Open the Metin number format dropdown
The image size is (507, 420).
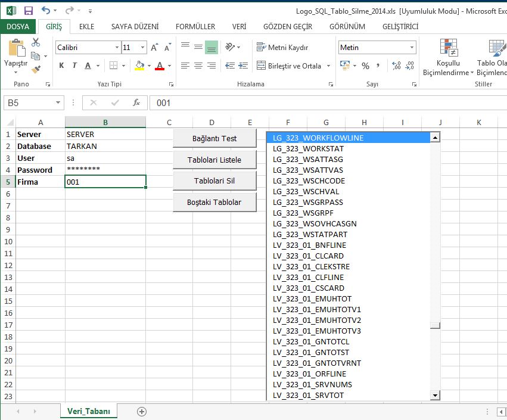[x=412, y=48]
